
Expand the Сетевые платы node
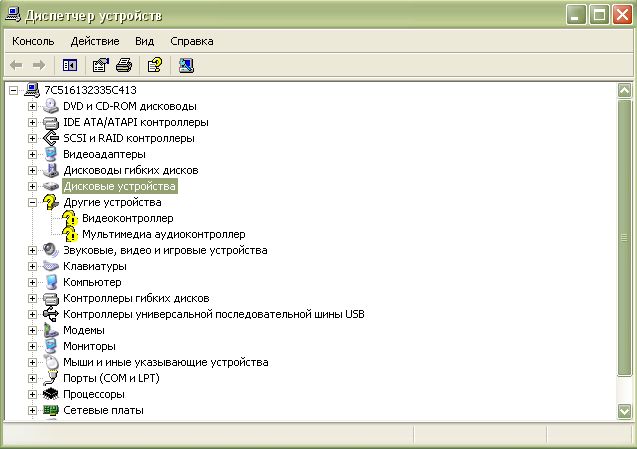pyautogui.click(x=32, y=410)
